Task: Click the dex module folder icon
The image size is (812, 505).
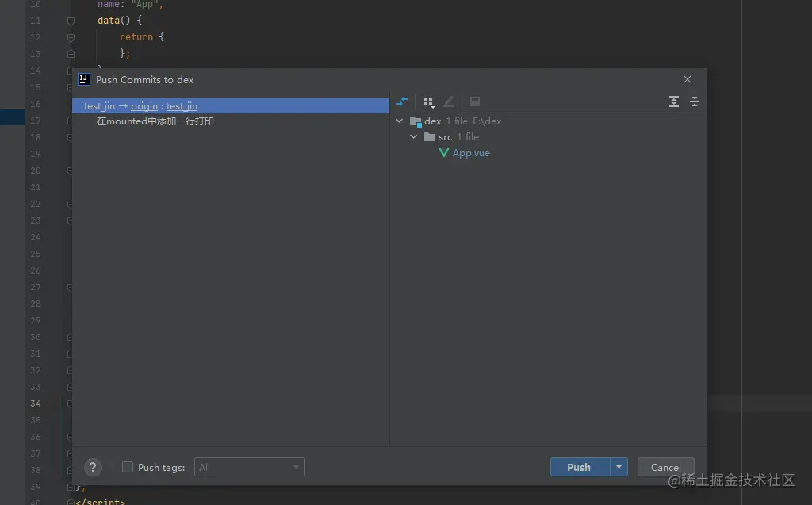Action: click(416, 121)
